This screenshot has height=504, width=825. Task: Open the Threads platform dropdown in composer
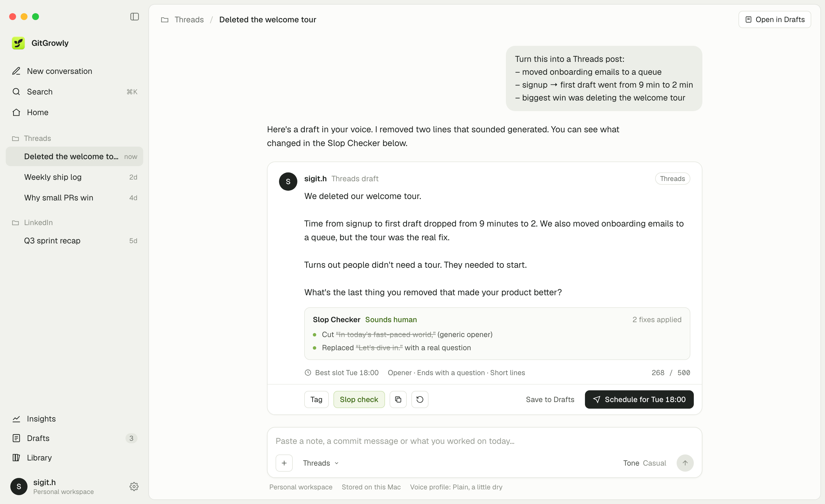(321, 463)
